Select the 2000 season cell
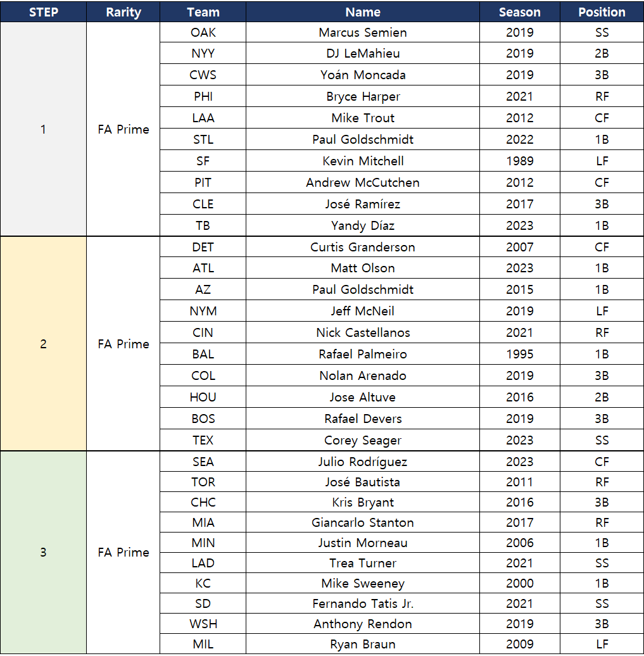644x656 pixels. [519, 583]
